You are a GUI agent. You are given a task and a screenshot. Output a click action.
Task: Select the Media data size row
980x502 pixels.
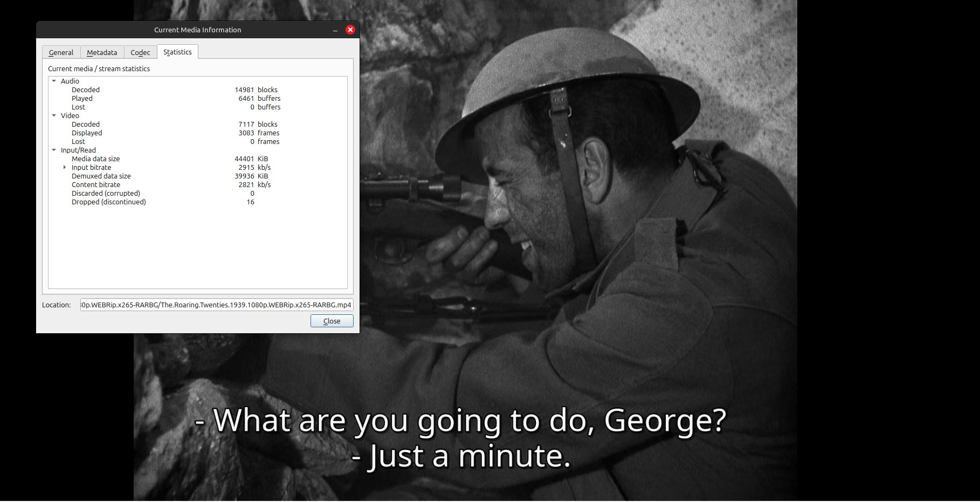[x=198, y=159]
